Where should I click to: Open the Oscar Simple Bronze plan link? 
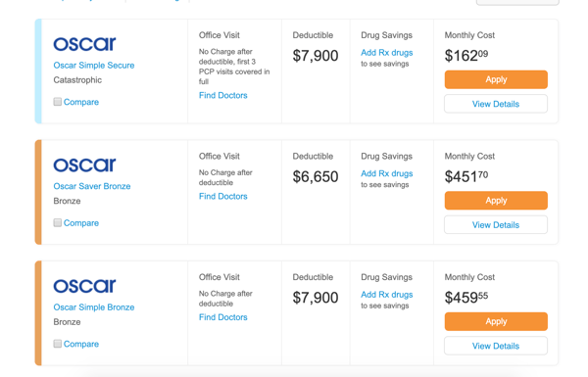(x=94, y=307)
